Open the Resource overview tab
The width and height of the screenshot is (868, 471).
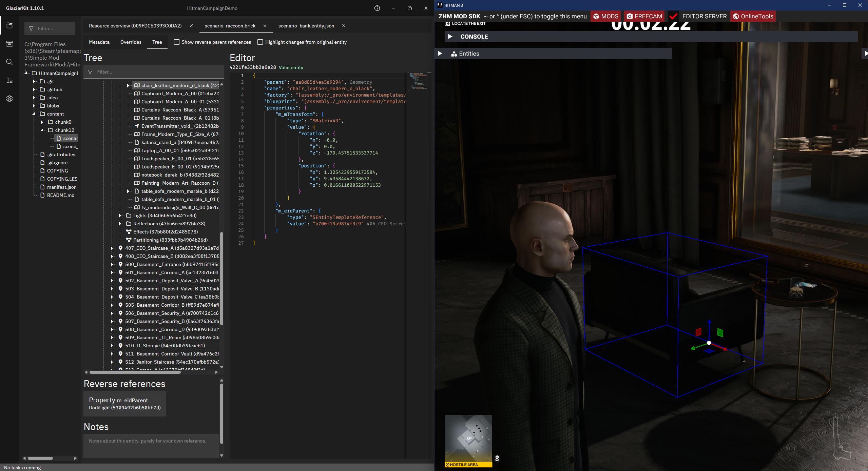[135, 26]
